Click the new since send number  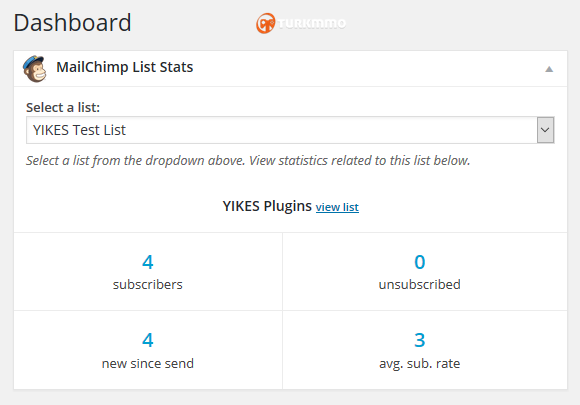pos(148,340)
